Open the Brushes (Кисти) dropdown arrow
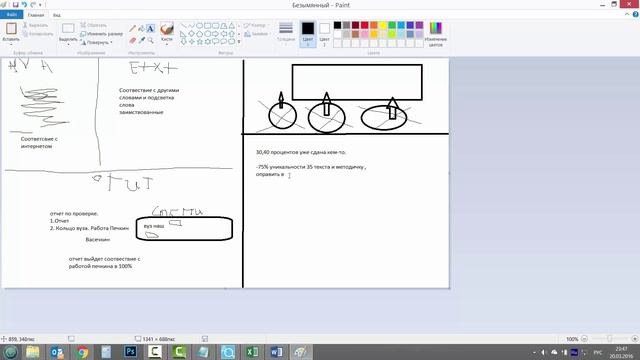Screen dimensions: 640x360 pos(167,44)
